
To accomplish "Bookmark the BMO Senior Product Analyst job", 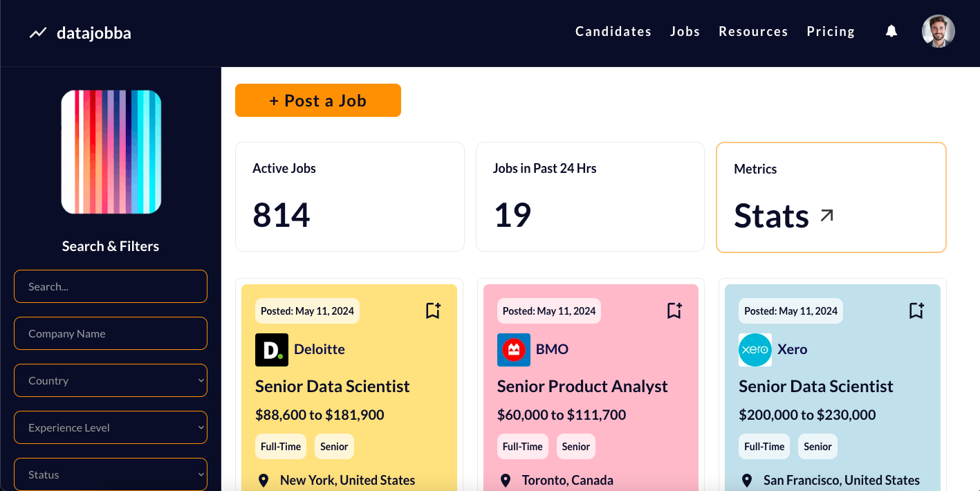I will point(674,311).
